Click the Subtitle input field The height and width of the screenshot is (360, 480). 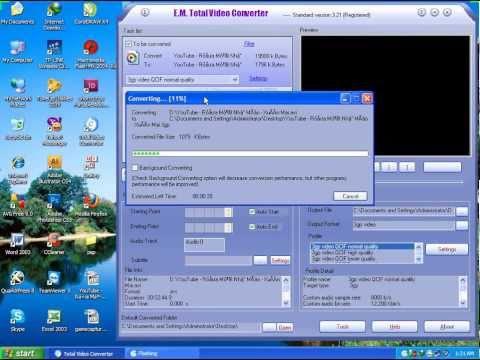(218, 260)
